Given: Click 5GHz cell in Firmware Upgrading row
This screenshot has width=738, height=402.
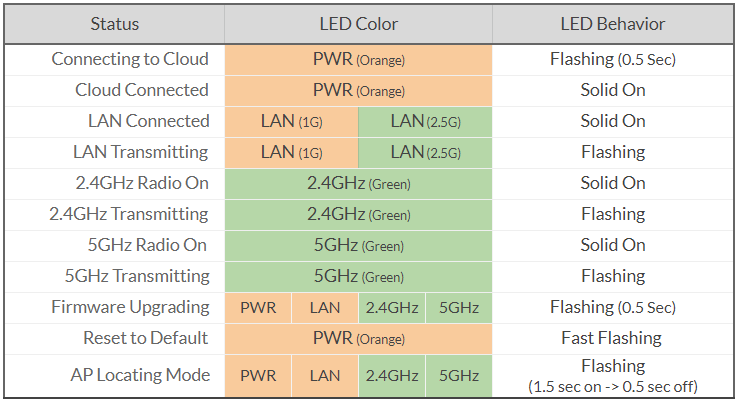Looking at the screenshot, I should (459, 307).
